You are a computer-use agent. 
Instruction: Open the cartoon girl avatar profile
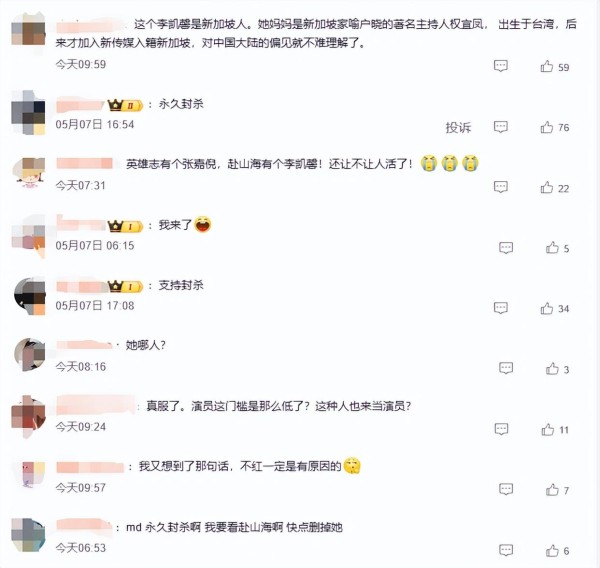(29, 173)
